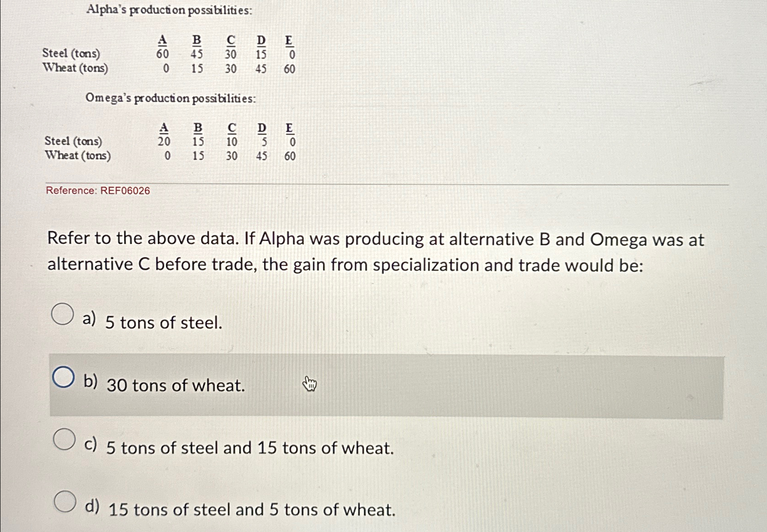Screen dimensions: 767x532
Task: Click the Reference label text
Action: (x=73, y=191)
